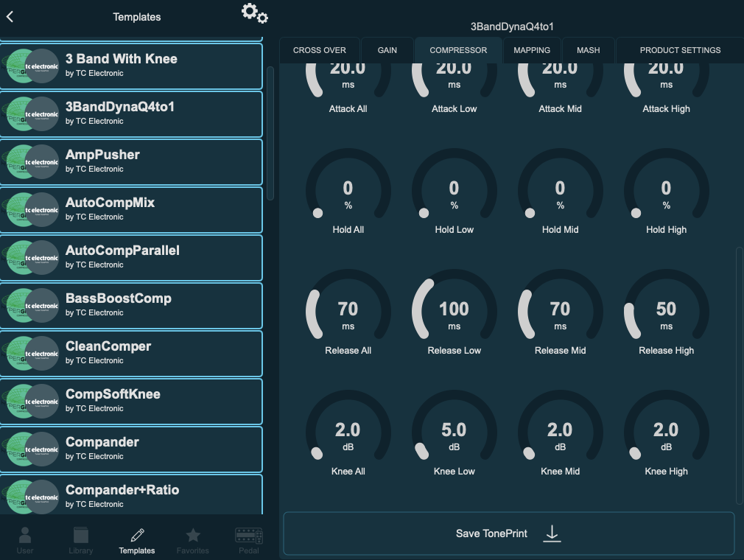744x560 pixels.
Task: Open the AmpPusher template
Action: point(131,161)
